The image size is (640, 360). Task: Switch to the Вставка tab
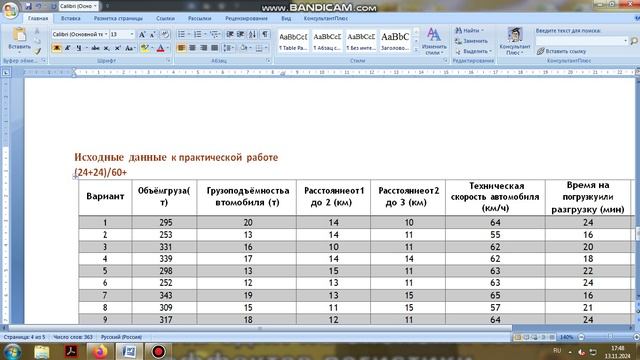point(71,18)
